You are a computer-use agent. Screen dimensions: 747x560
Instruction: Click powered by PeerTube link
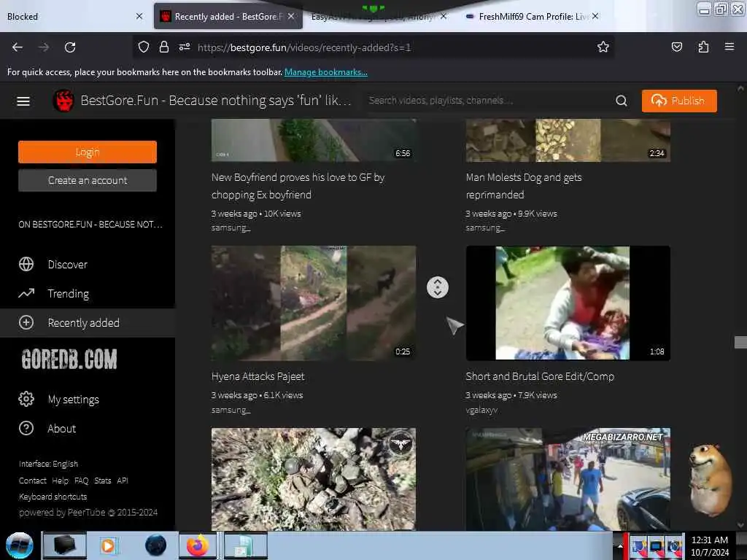click(88, 513)
